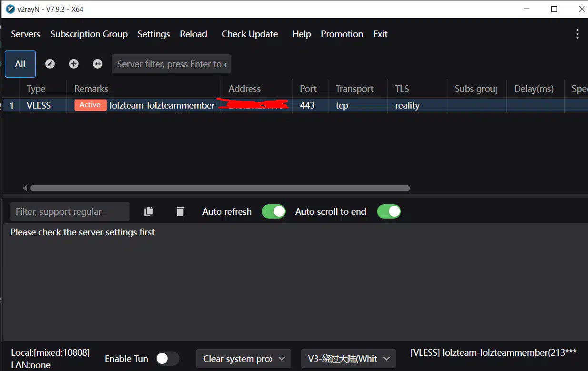The height and width of the screenshot is (371, 588).
Task: Click the horizontal scrollbar's left arrow
Action: point(25,188)
